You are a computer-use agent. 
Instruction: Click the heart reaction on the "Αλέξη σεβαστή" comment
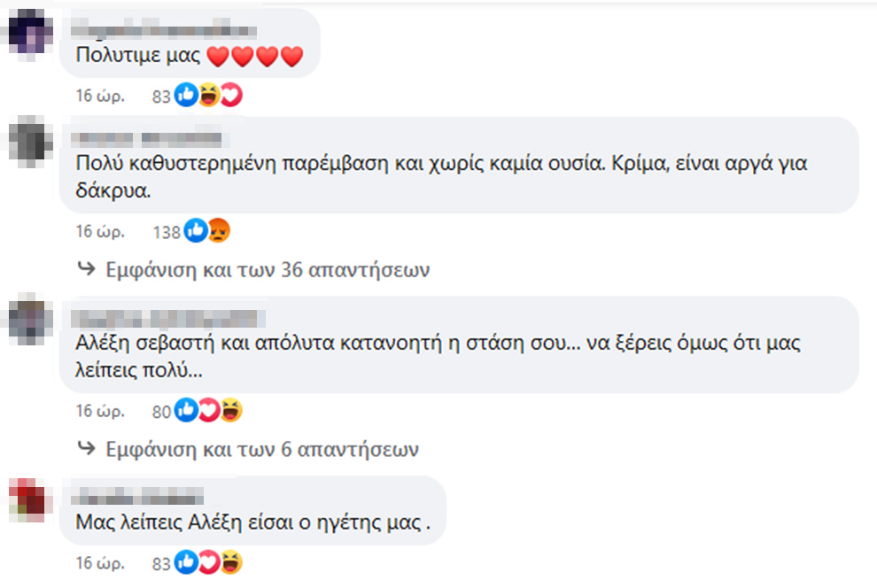[x=209, y=410]
